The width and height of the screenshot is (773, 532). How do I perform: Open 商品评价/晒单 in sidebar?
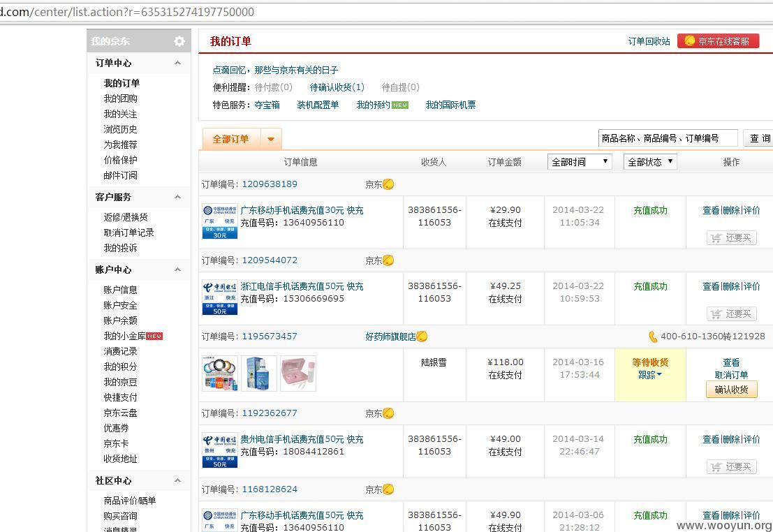(x=130, y=501)
